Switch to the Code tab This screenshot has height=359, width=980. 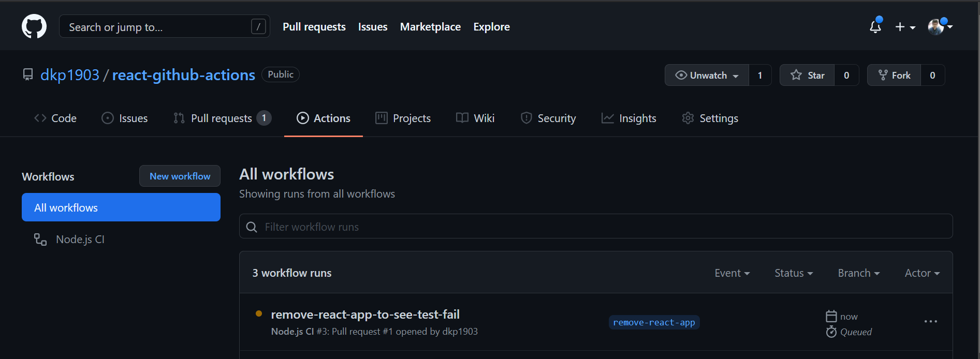[55, 118]
